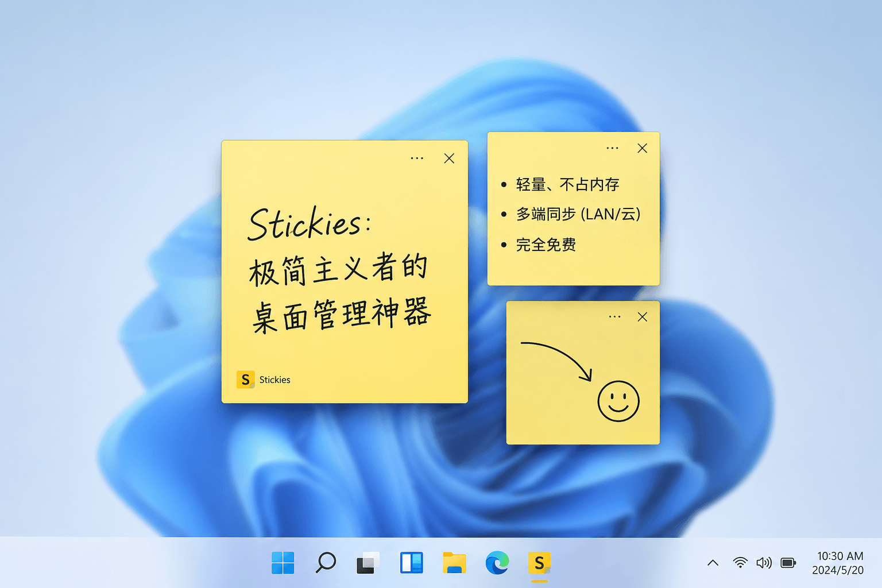
Task: Open the Widgets panel icon
Action: click(411, 563)
